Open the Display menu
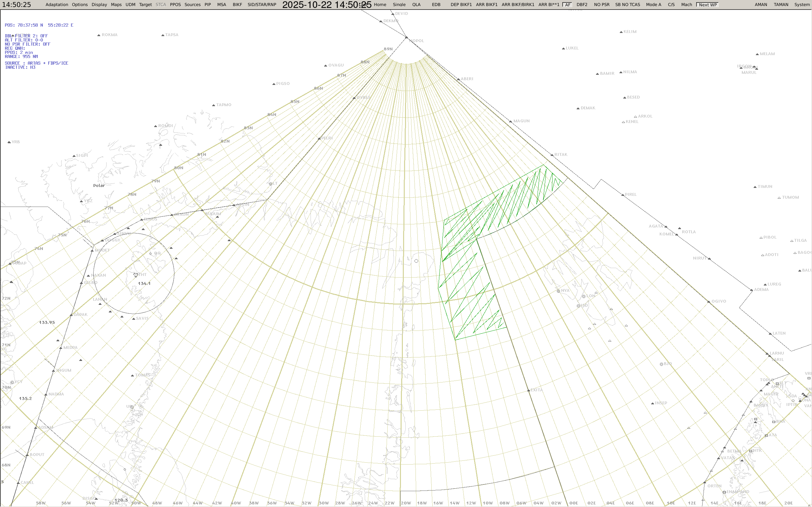This screenshot has height=507, width=812. (99, 5)
